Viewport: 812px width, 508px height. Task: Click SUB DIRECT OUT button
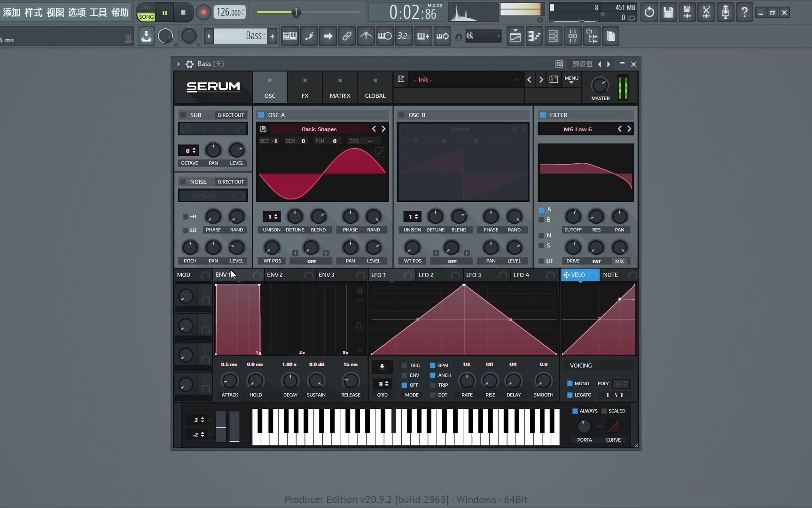click(231, 115)
